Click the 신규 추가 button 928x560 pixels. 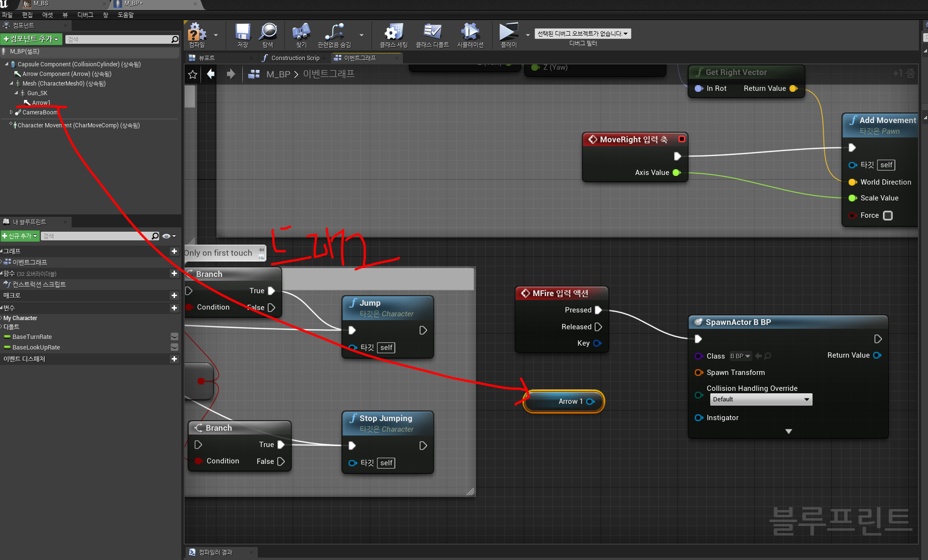pos(20,236)
